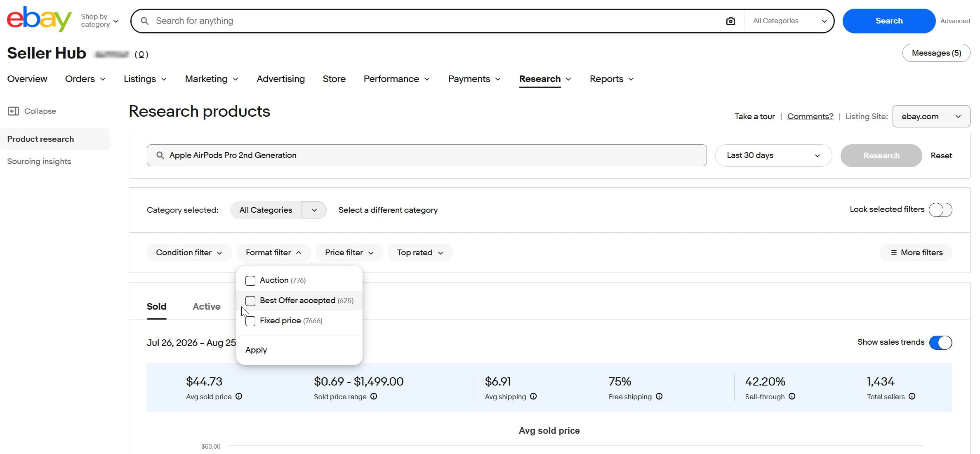Expand the Price filter
Image resolution: width=980 pixels, height=454 pixels.
pyautogui.click(x=349, y=252)
